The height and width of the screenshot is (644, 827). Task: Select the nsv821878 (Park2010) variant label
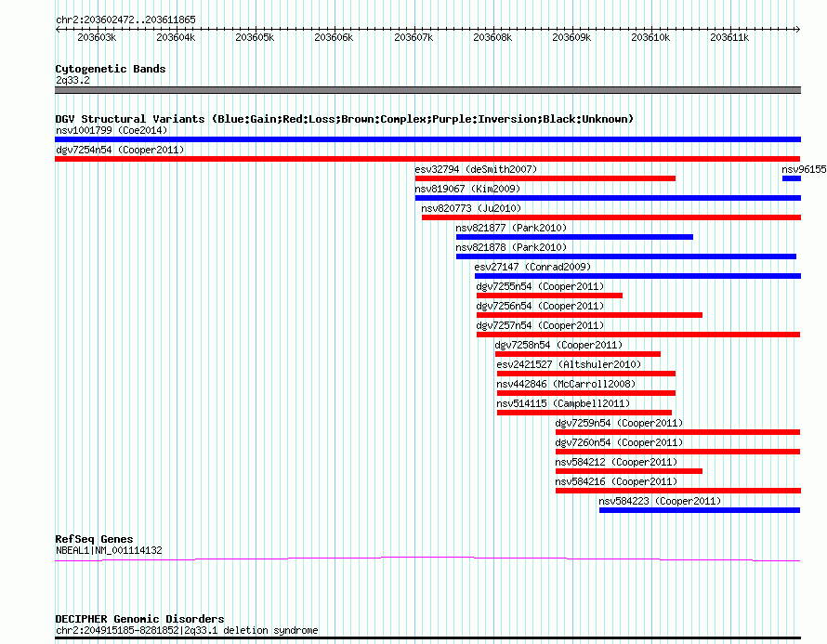click(511, 247)
